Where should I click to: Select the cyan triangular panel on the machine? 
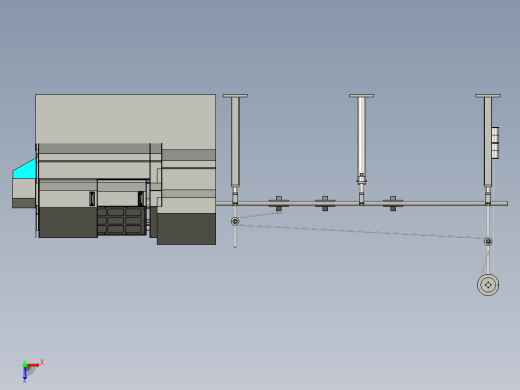[x=25, y=169]
